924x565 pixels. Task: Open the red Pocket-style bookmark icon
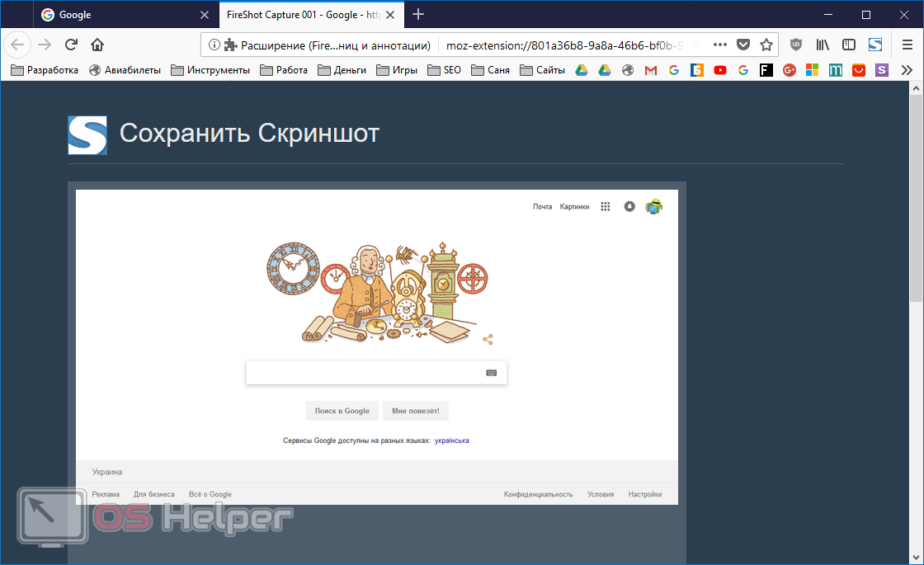coord(859,70)
